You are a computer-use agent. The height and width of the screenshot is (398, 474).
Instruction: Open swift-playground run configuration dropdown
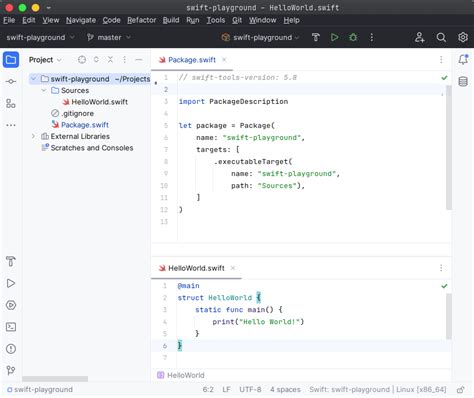coord(260,37)
